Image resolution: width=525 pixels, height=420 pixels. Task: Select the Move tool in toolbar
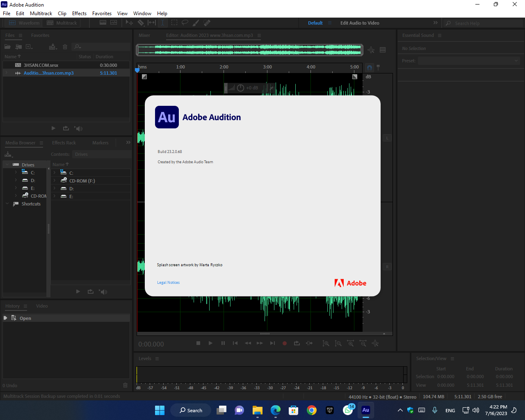129,23
